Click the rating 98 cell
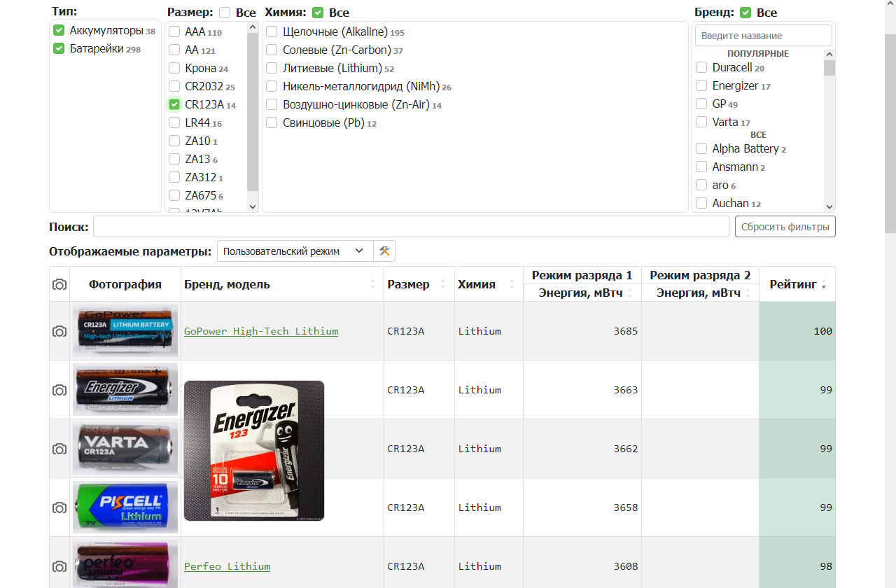The height and width of the screenshot is (588, 896). [x=797, y=563]
